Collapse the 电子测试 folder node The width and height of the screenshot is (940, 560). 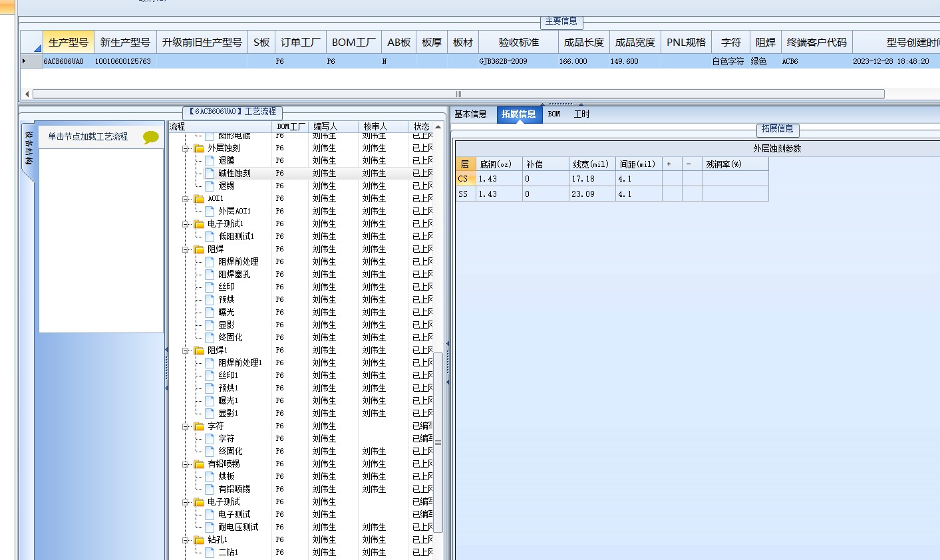pyautogui.click(x=186, y=502)
